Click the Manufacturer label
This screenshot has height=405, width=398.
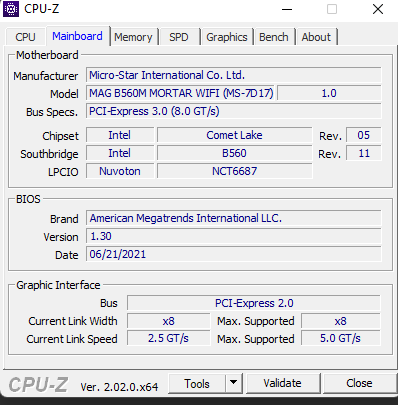click(46, 76)
